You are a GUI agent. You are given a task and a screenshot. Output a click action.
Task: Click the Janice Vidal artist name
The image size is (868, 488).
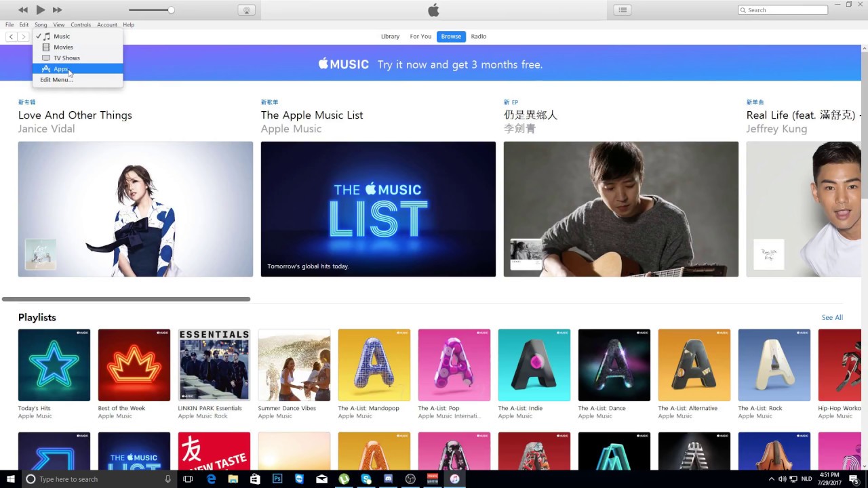click(x=47, y=129)
